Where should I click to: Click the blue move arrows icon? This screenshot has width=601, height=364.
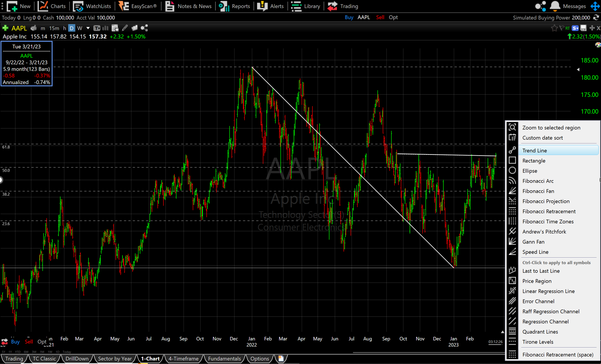coord(595,6)
